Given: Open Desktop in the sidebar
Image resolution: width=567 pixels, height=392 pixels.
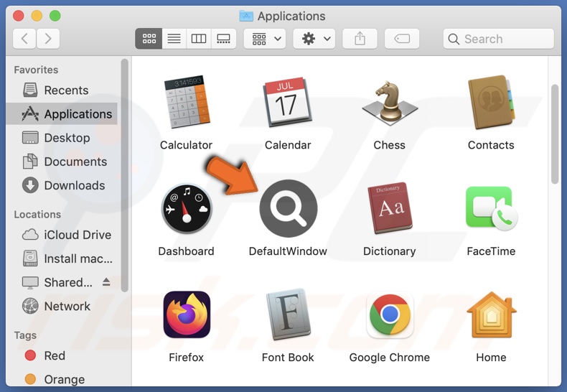Looking at the screenshot, I should [62, 138].
